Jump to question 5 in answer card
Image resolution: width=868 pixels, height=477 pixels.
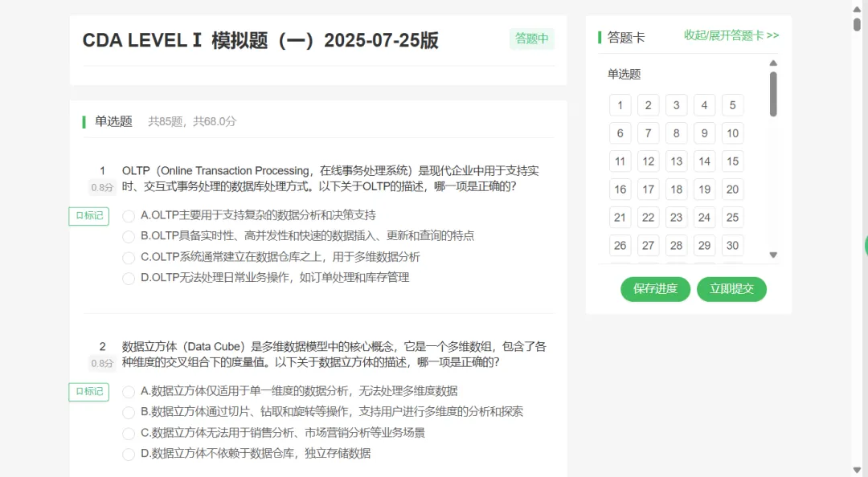pyautogui.click(x=732, y=105)
